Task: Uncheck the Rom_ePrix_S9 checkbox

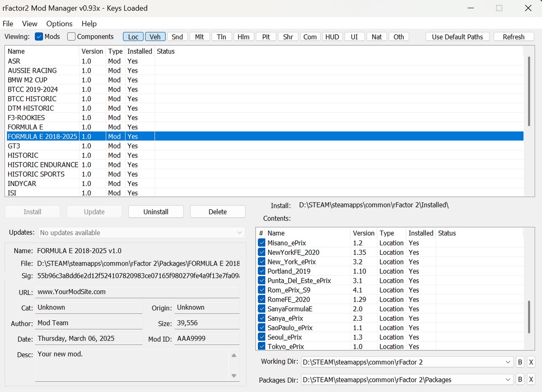Action: coord(262,290)
